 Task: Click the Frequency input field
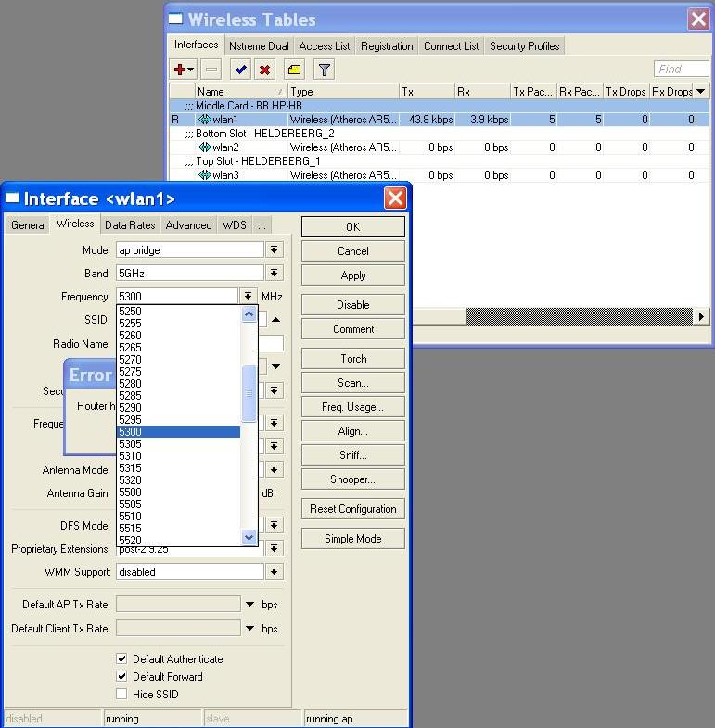177,296
